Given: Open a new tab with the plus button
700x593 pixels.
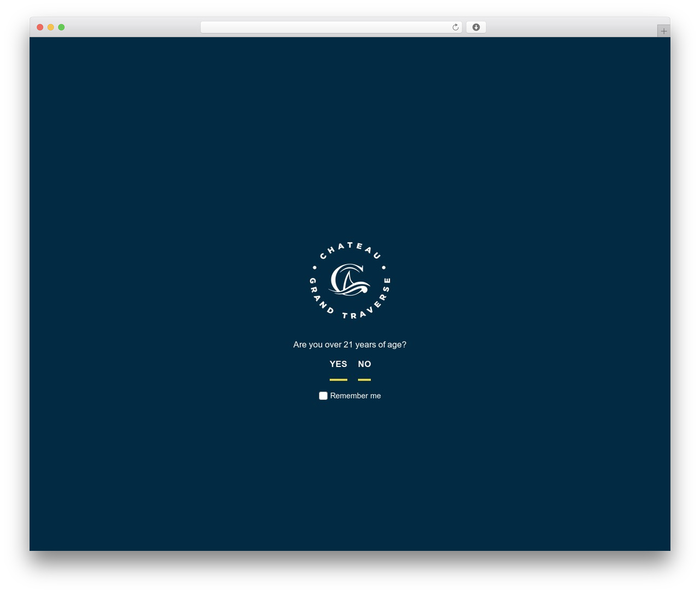Looking at the screenshot, I should [x=663, y=31].
